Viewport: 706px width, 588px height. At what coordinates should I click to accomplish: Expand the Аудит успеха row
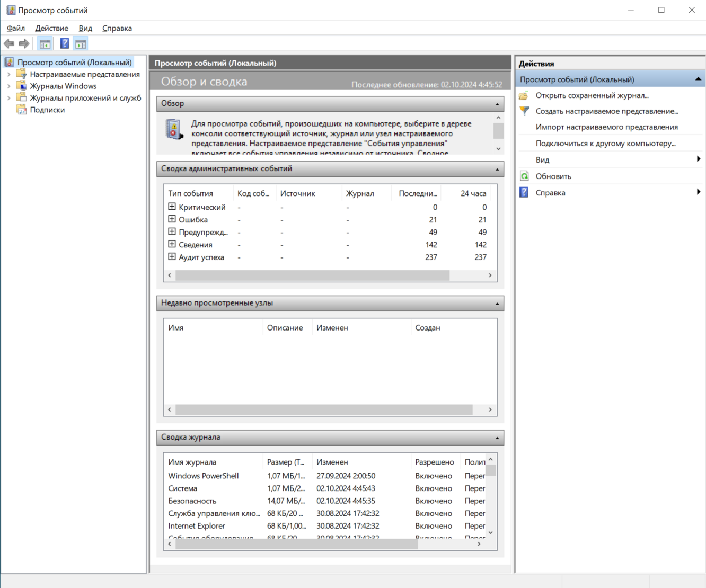tap(172, 257)
